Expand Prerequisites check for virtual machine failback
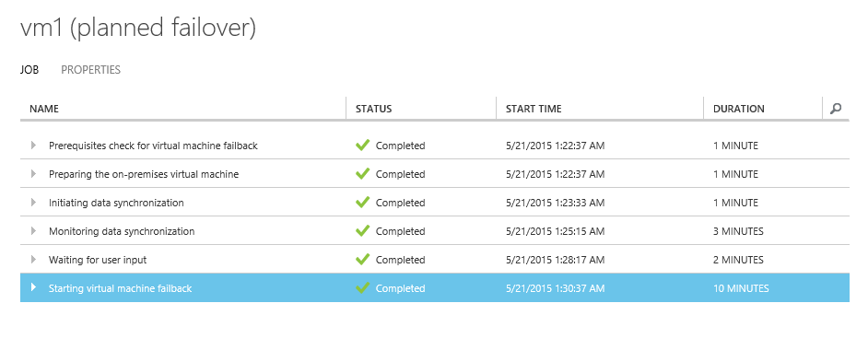This screenshot has width=868, height=350. tap(34, 146)
